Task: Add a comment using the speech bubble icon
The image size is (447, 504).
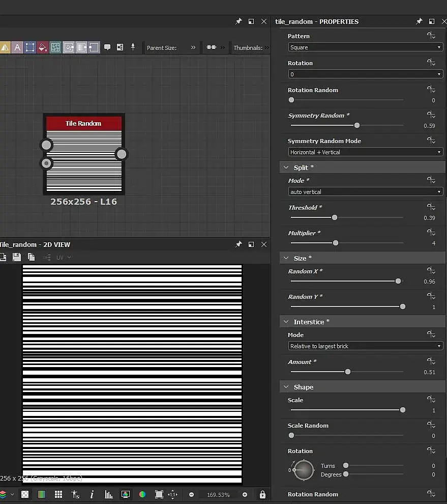Action: pyautogui.click(x=107, y=47)
